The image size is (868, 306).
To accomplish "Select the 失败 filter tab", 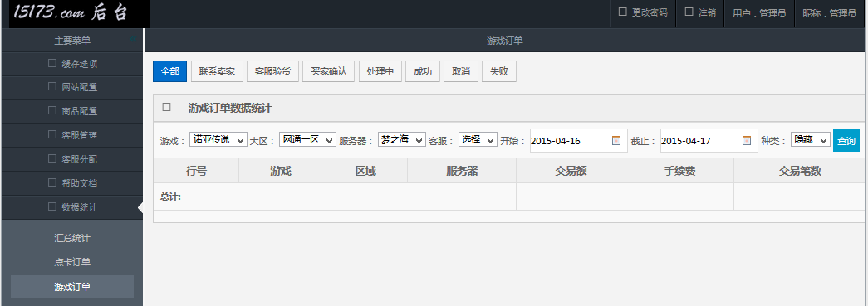I will click(499, 71).
